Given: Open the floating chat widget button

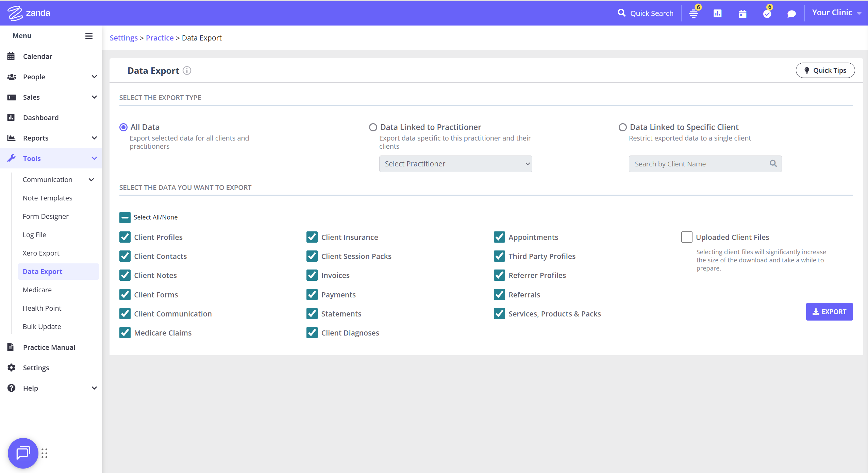Looking at the screenshot, I should (23, 453).
